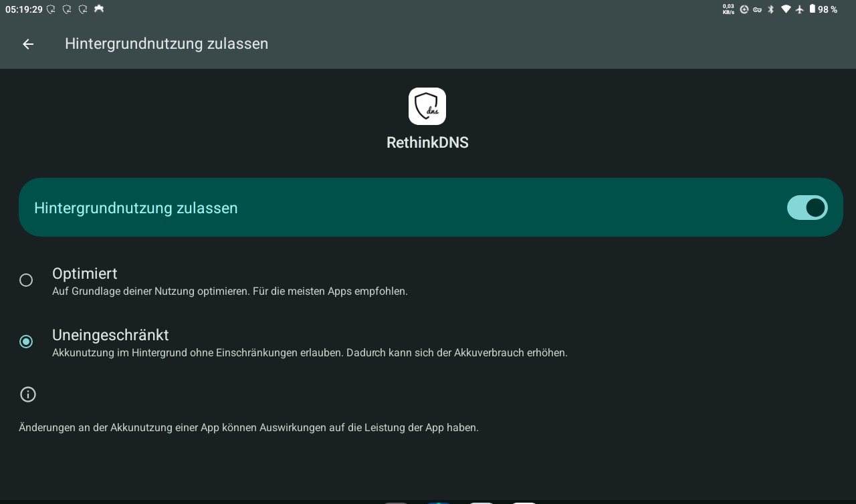Select the Uneingeschränkt radio button
856x504 pixels.
click(26, 342)
